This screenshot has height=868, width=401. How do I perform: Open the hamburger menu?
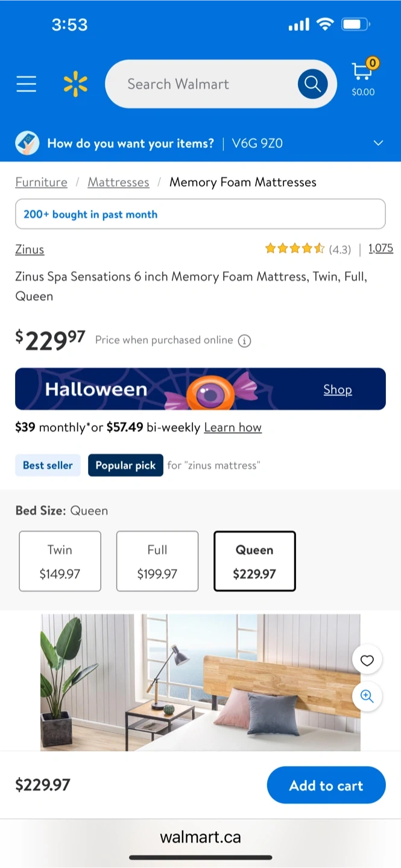point(27,84)
